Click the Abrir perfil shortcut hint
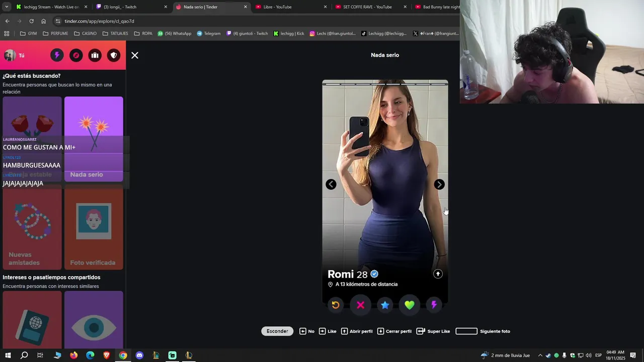Image resolution: width=644 pixels, height=362 pixels. pyautogui.click(x=357, y=331)
